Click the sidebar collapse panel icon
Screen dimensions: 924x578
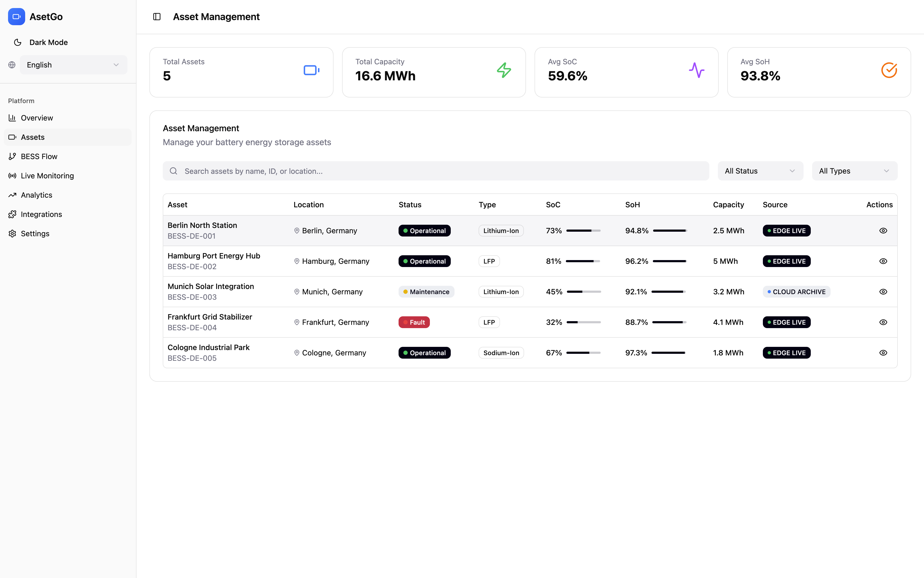pyautogui.click(x=157, y=17)
